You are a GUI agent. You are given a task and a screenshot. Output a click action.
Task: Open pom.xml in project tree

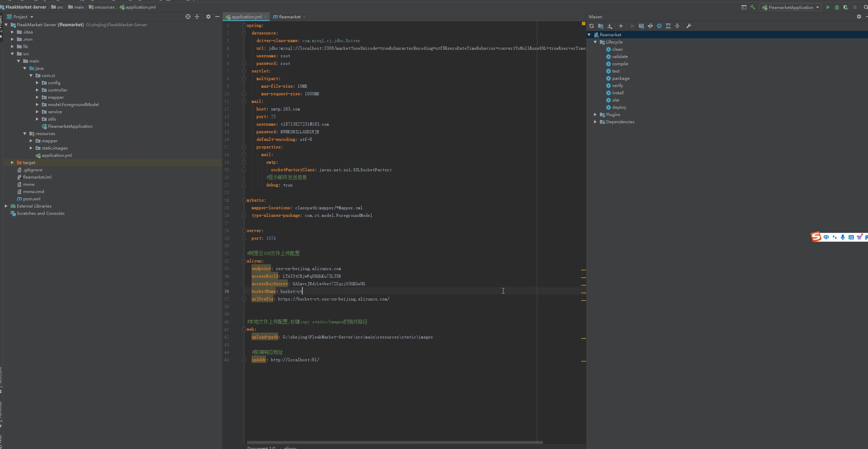point(31,199)
